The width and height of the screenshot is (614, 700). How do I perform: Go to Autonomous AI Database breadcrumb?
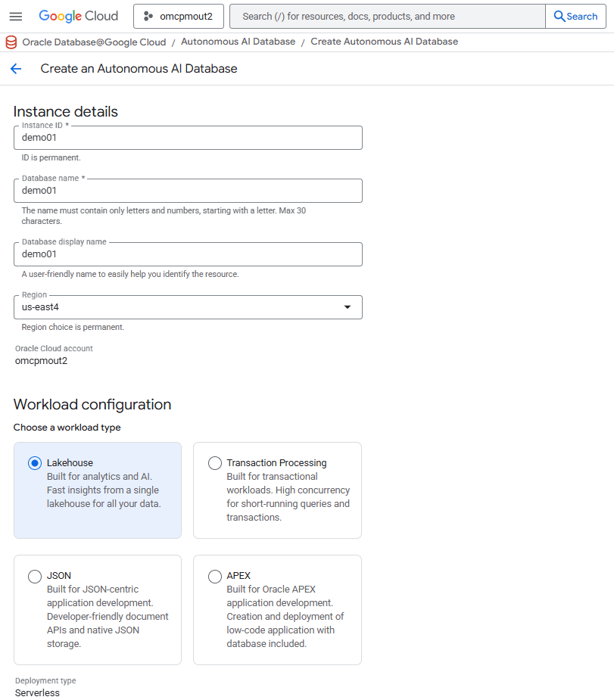238,42
